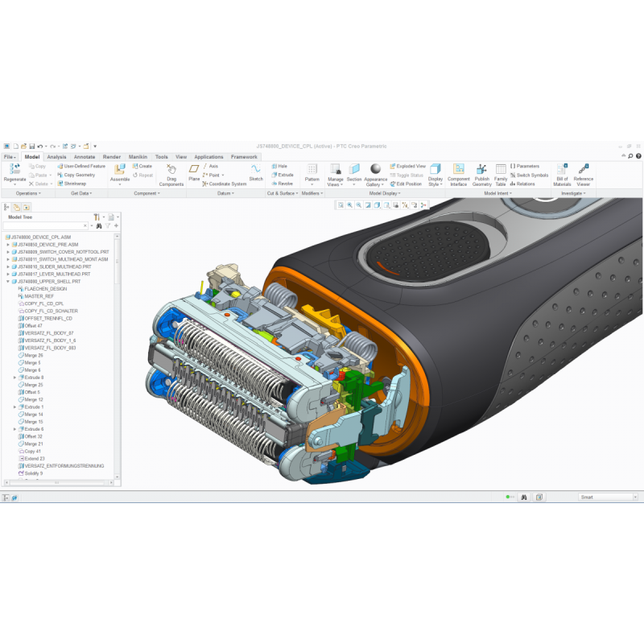Collapse the JS748880_UPPER_SHELL.PRT tree node
The width and height of the screenshot is (644, 644).
coord(8,282)
